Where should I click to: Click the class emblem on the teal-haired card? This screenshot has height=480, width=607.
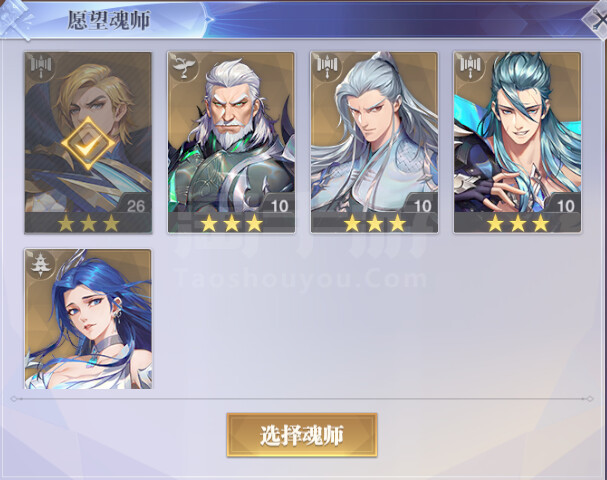tap(470, 67)
